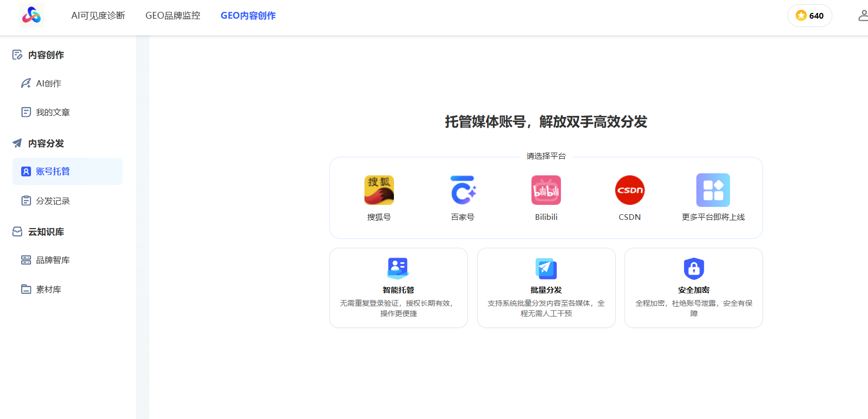Choose the 百家号 platform icon
Image resolution: width=868 pixels, height=419 pixels.
click(463, 190)
